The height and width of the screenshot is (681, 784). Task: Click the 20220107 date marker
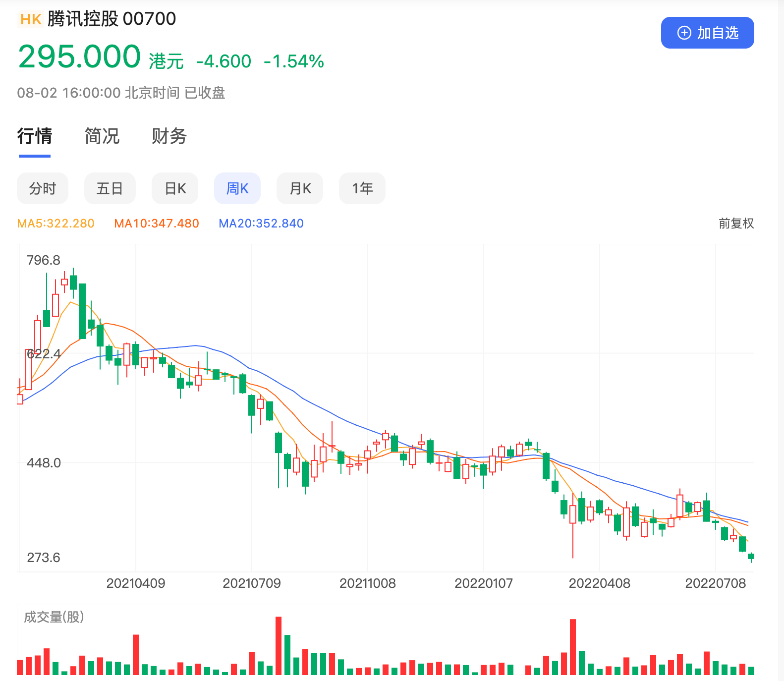(x=484, y=583)
